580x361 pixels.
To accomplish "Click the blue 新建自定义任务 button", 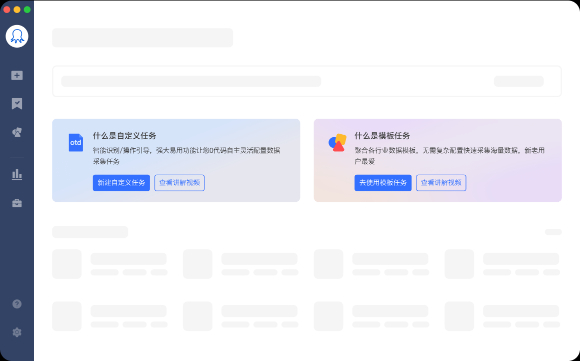I will click(x=121, y=183).
